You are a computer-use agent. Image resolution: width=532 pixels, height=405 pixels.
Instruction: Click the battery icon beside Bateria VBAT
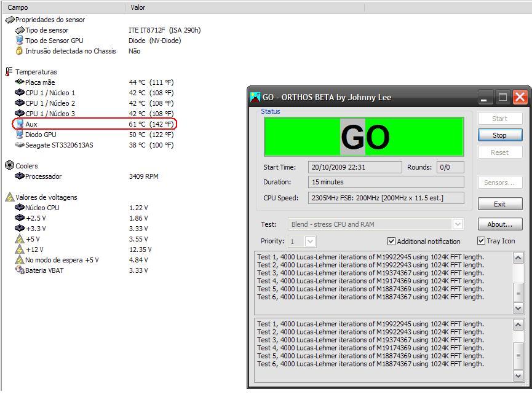(x=19, y=270)
